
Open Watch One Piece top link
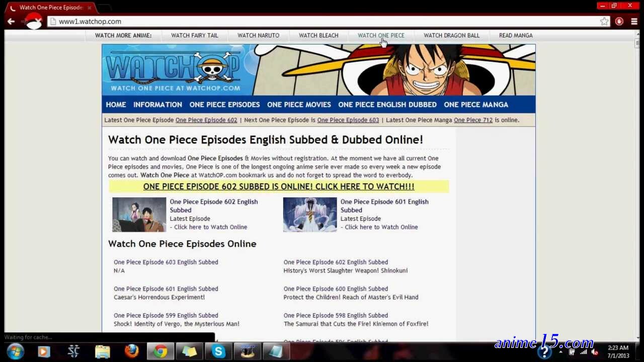[381, 35]
